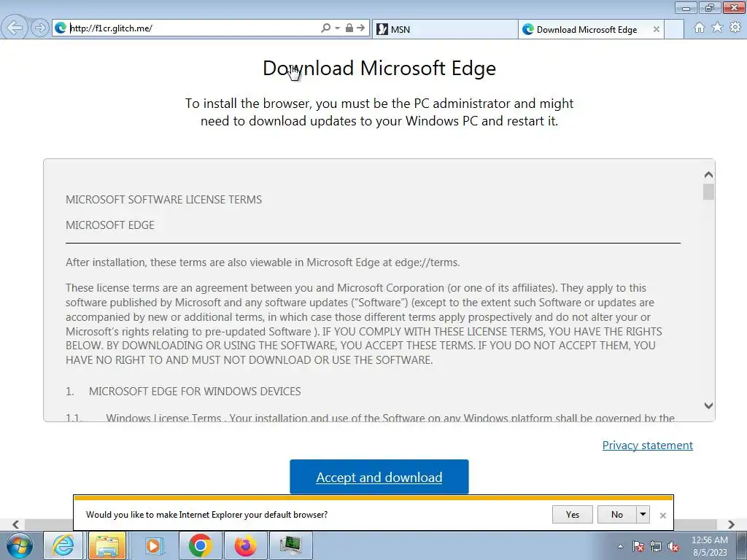
Task: Click the left arrow of the horizontal scrollbar
Action: (16, 524)
